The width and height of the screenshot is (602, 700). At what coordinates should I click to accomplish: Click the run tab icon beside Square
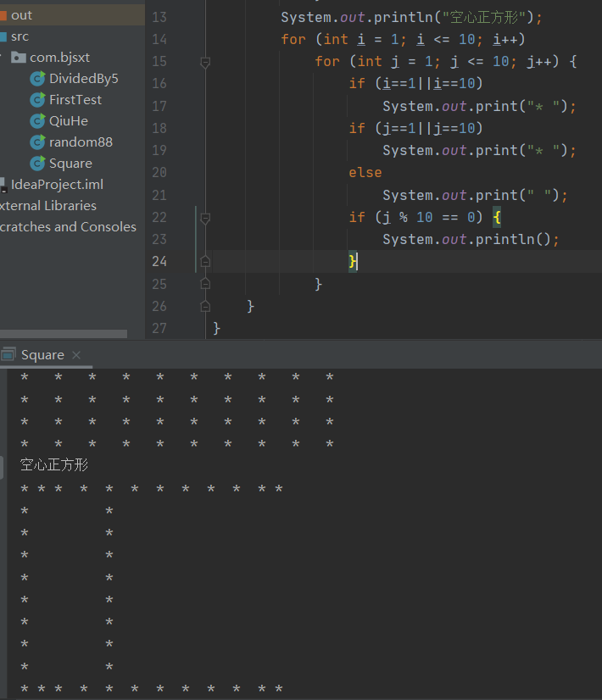(8, 354)
